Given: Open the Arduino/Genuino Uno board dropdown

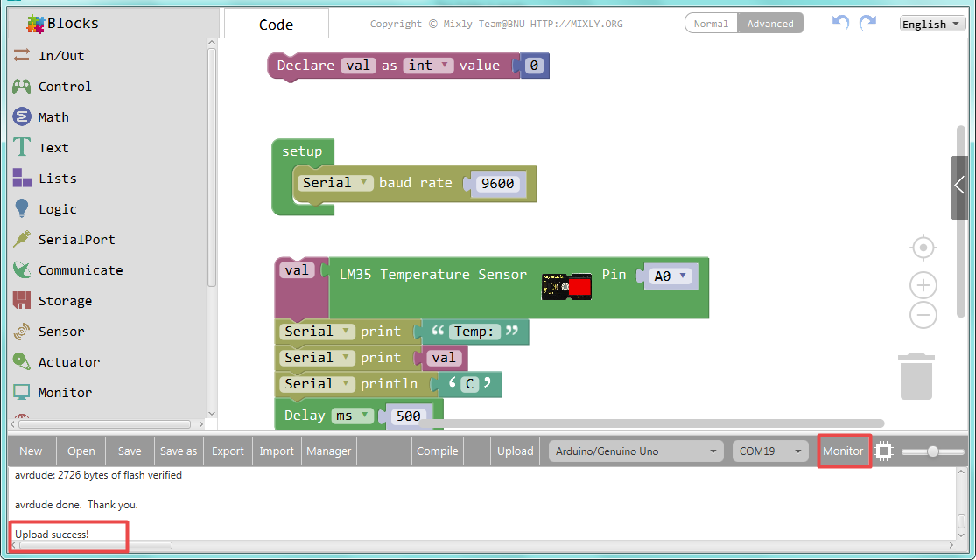Looking at the screenshot, I should coord(635,451).
